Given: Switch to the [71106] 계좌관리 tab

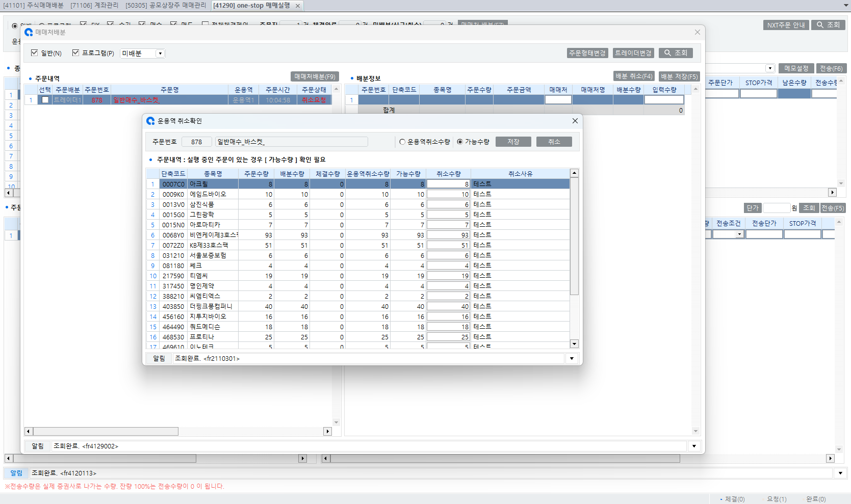Looking at the screenshot, I should (94, 5).
